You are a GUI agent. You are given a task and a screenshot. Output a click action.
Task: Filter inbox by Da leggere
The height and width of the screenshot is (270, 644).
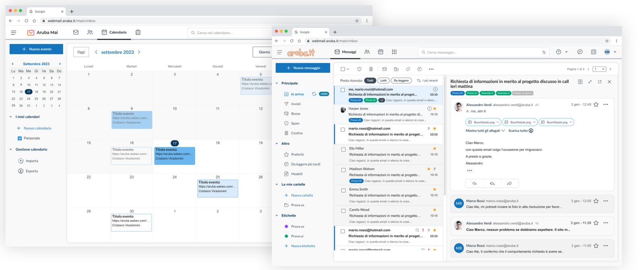point(401,80)
